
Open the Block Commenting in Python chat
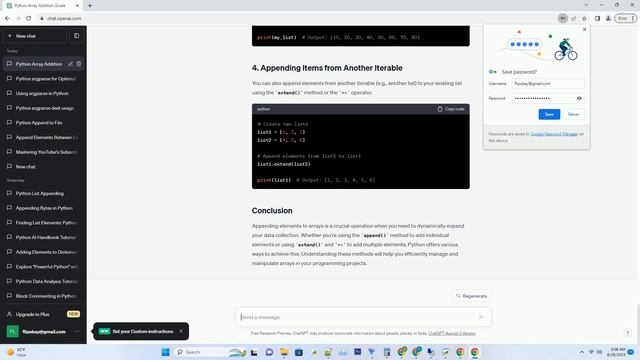click(43, 296)
